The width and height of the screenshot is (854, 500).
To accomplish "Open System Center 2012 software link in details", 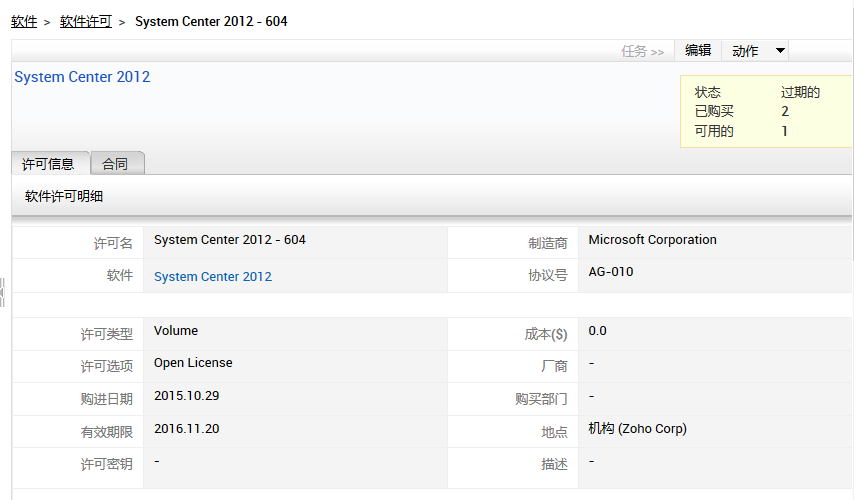I will [x=212, y=277].
